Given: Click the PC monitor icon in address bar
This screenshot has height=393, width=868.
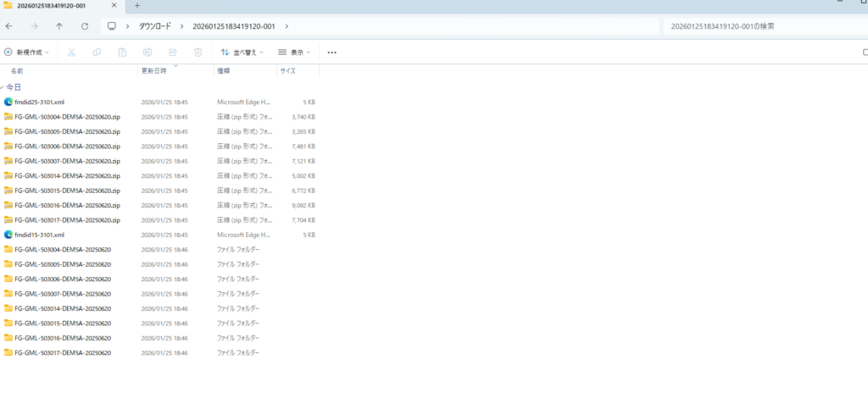Looking at the screenshot, I should pyautogui.click(x=111, y=26).
